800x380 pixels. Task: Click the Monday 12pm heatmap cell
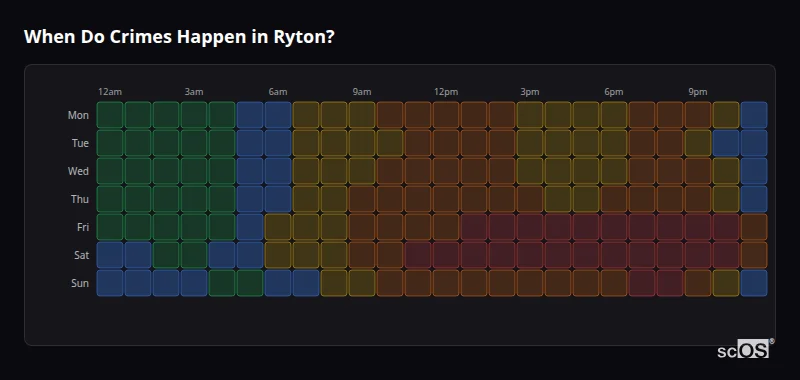click(446, 115)
